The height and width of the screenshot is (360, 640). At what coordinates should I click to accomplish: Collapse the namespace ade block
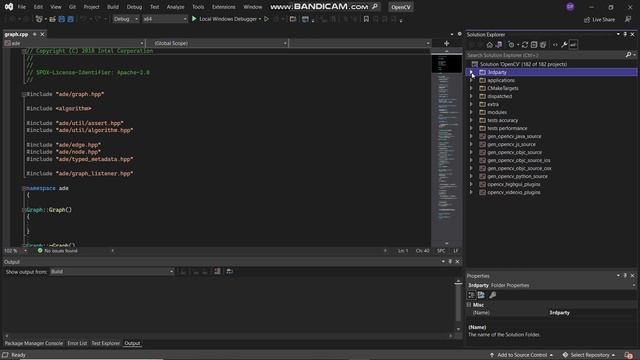point(24,188)
